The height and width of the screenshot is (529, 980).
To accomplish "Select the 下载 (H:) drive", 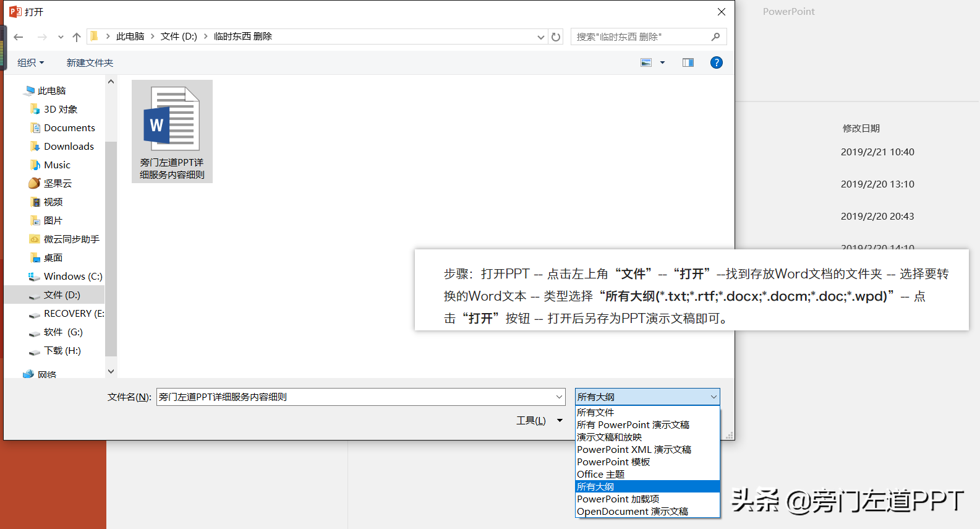I will pos(62,350).
